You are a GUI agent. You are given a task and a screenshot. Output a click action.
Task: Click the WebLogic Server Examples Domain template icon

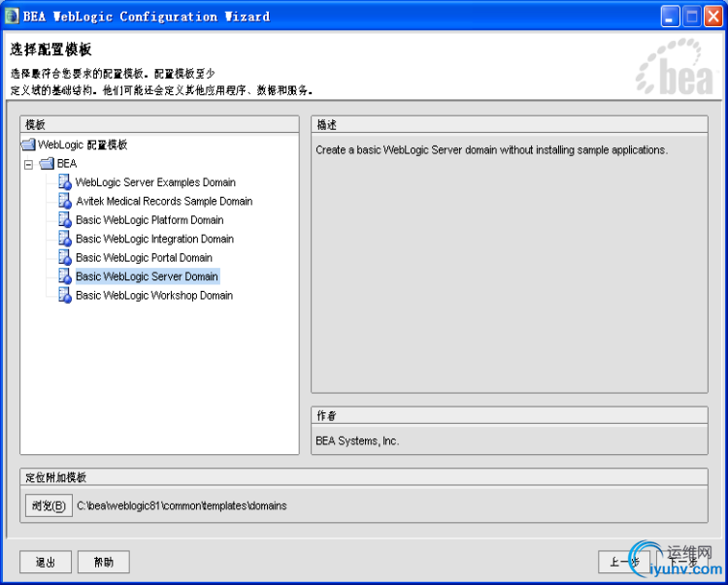click(64, 181)
